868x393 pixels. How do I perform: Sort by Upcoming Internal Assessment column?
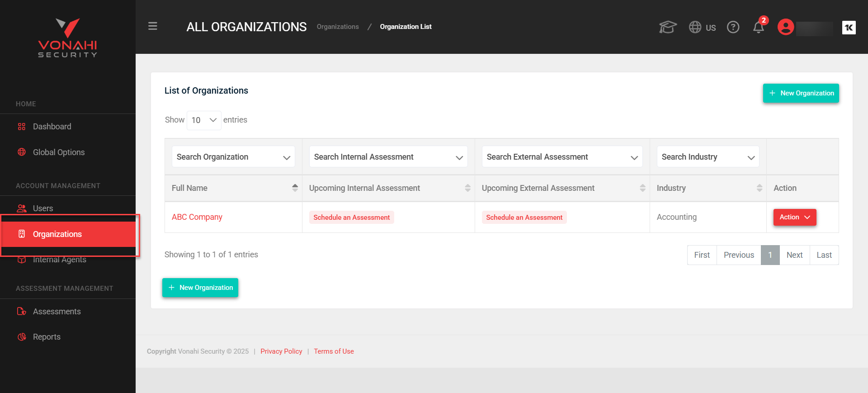[x=388, y=188]
